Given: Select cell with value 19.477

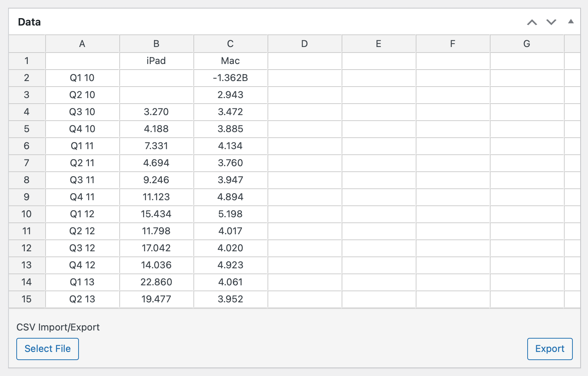Looking at the screenshot, I should point(156,299).
